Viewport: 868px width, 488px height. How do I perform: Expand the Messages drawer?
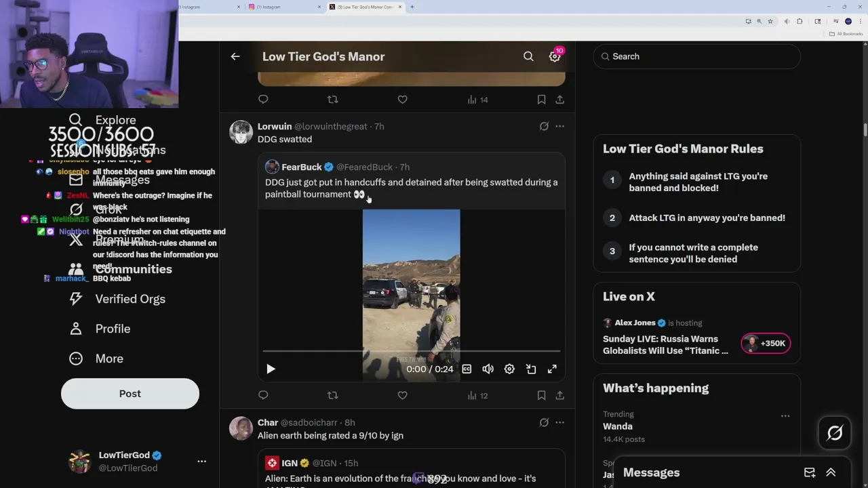[x=831, y=472]
